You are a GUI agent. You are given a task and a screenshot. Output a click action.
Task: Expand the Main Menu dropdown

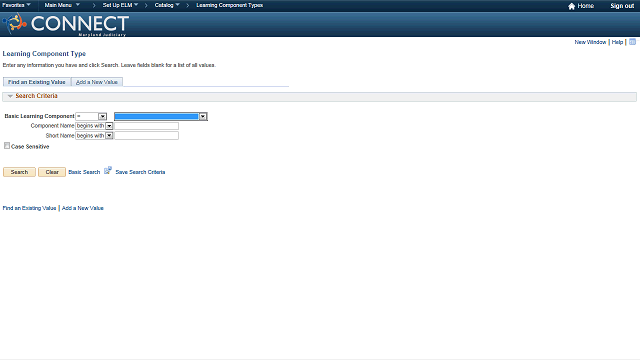pos(62,5)
